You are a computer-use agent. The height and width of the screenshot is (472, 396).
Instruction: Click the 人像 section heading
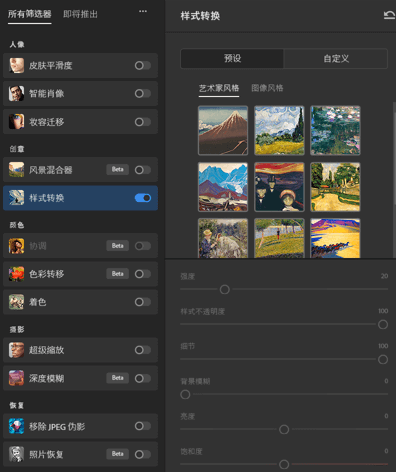(x=17, y=44)
